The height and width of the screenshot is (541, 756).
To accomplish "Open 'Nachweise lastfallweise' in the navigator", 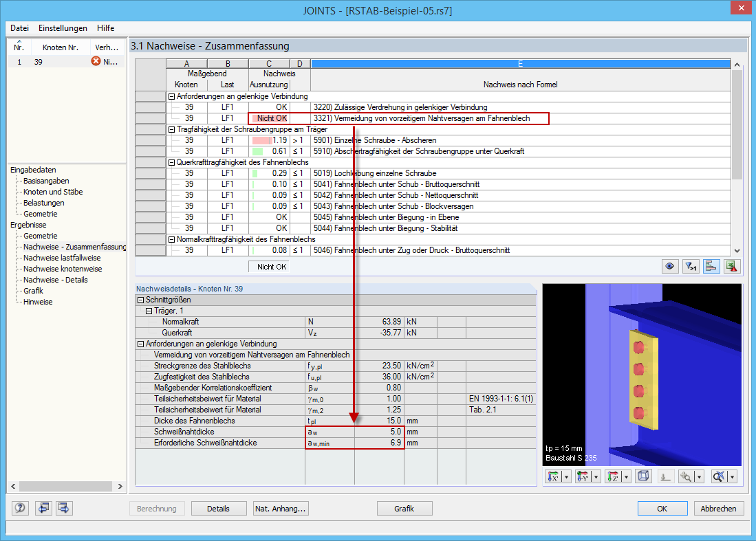I will tap(62, 258).
